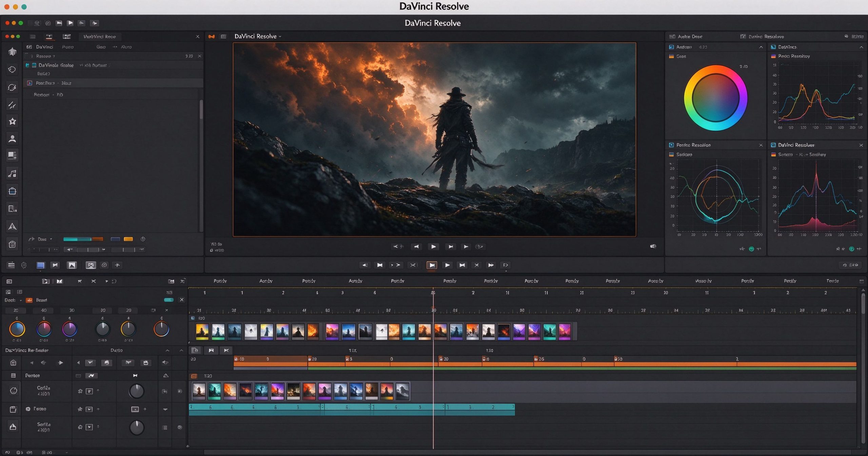
Task: Click the rainbow color wheel
Action: point(715,98)
